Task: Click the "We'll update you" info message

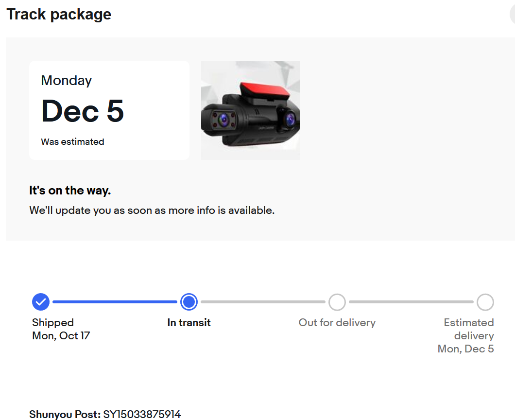Action: (x=152, y=210)
